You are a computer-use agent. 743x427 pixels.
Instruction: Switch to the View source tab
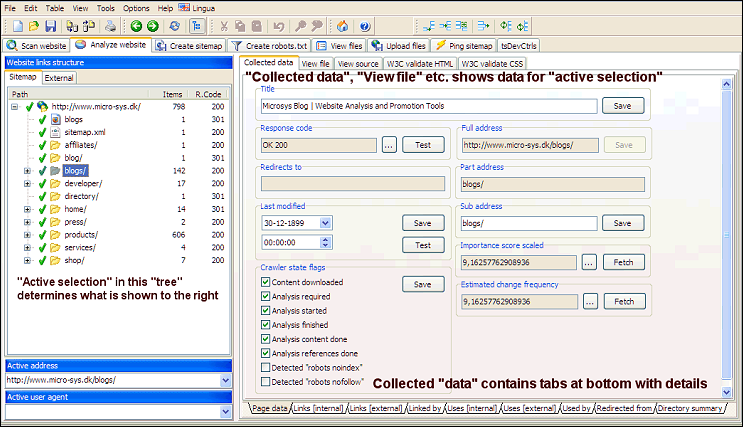(358, 64)
